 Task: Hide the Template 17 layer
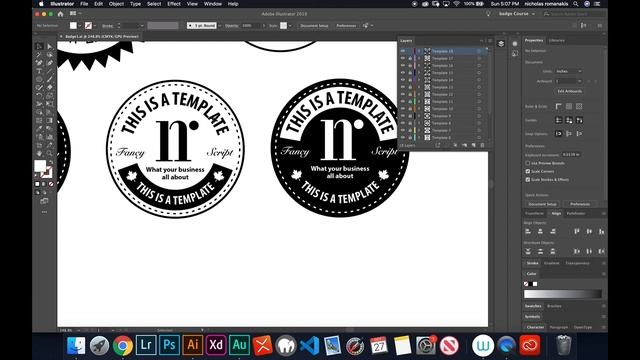click(x=403, y=58)
